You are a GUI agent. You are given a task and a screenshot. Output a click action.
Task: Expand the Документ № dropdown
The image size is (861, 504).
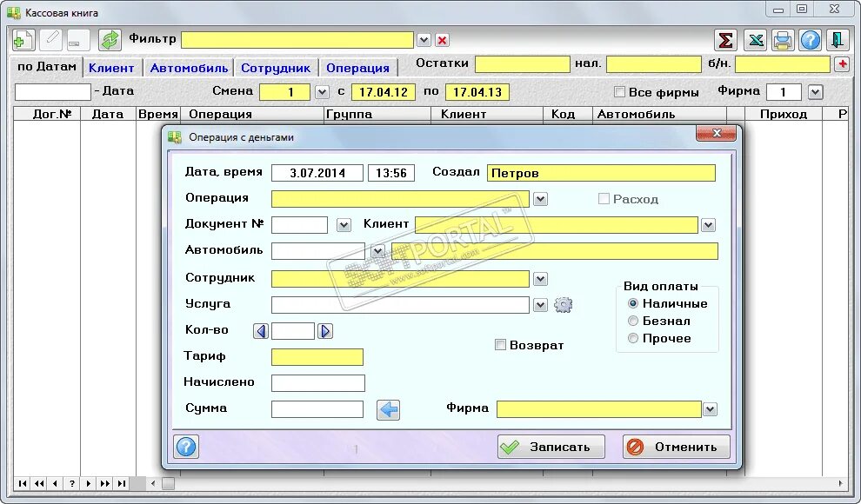(x=344, y=225)
